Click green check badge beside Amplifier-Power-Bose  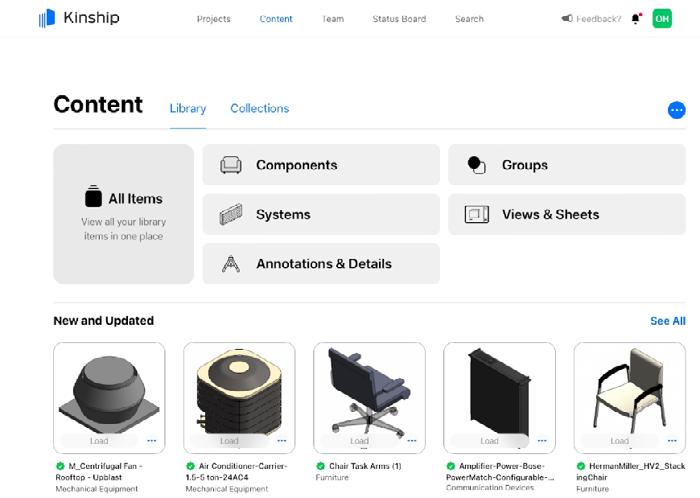coord(450,466)
